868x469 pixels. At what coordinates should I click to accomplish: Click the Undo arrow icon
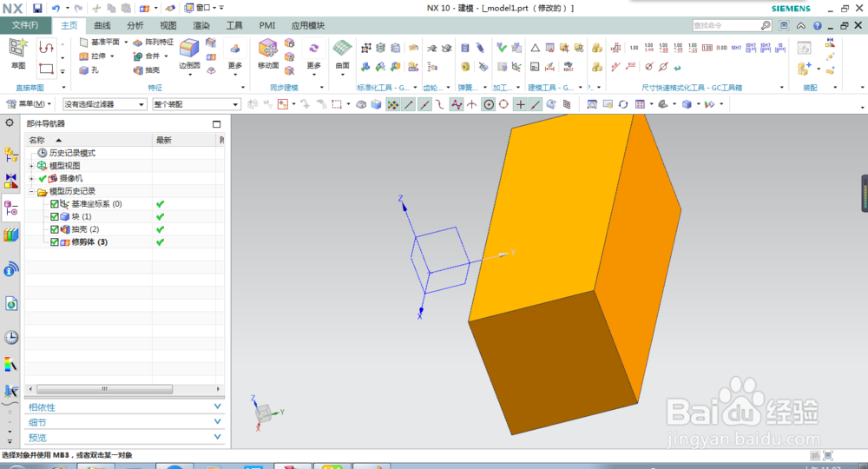(x=56, y=9)
